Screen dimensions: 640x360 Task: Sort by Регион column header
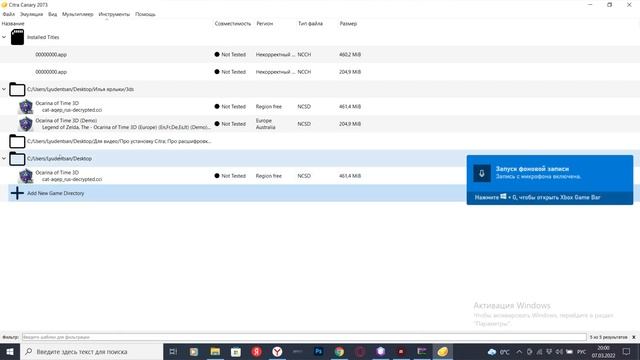(x=264, y=24)
